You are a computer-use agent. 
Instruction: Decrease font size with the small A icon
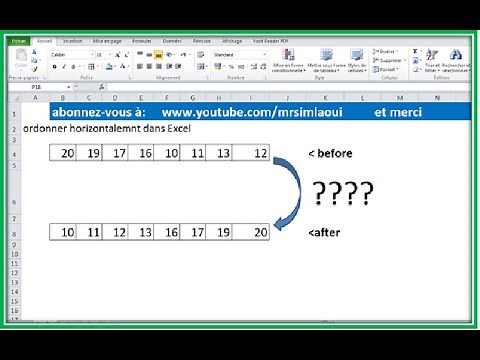[x=127, y=55]
